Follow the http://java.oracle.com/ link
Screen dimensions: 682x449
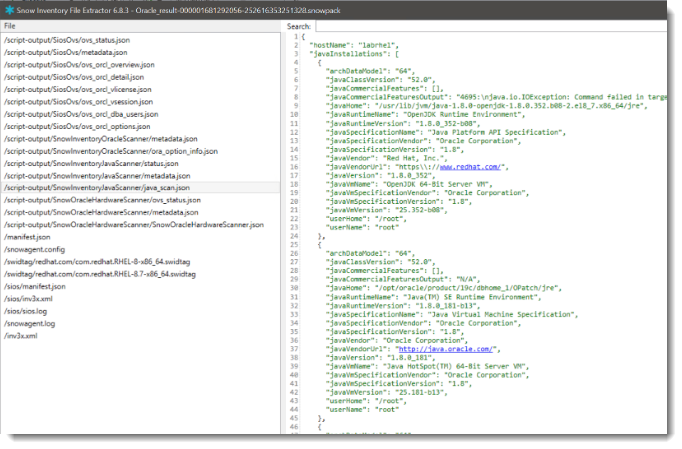pos(445,349)
